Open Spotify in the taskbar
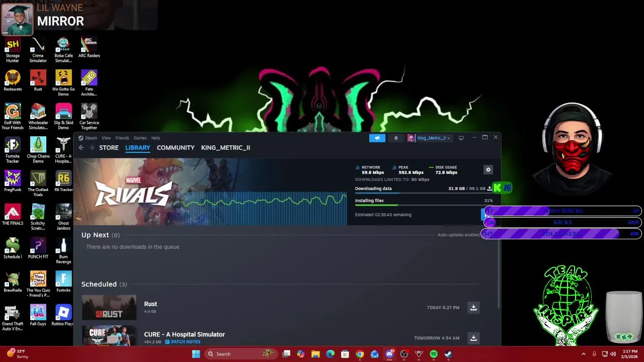Screen dimensions: 644x362 (434, 354)
